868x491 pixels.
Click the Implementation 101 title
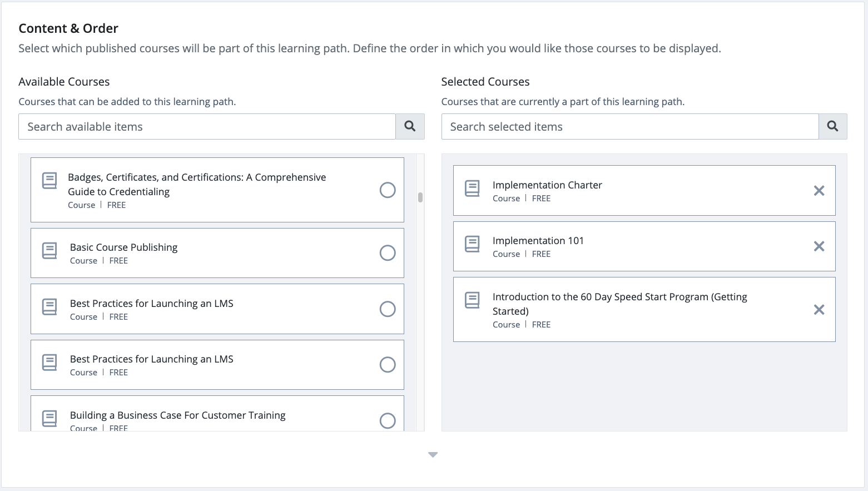(538, 241)
